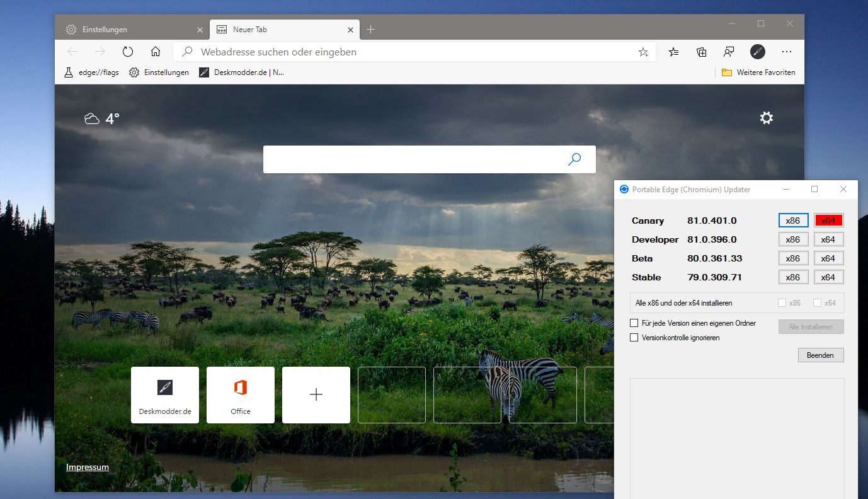This screenshot has height=499, width=868.
Task: Open the Impressum link
Action: pyautogui.click(x=88, y=467)
